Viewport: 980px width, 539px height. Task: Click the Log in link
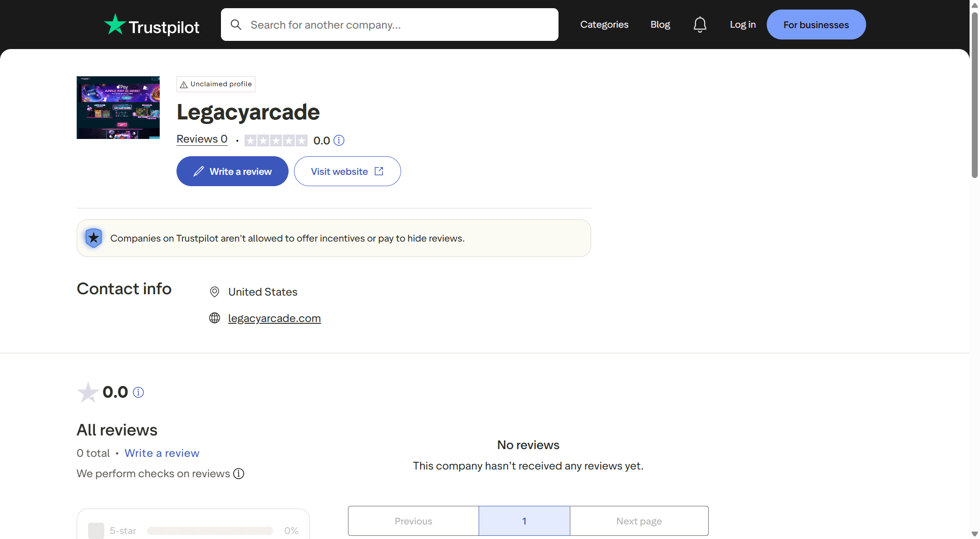coord(742,25)
